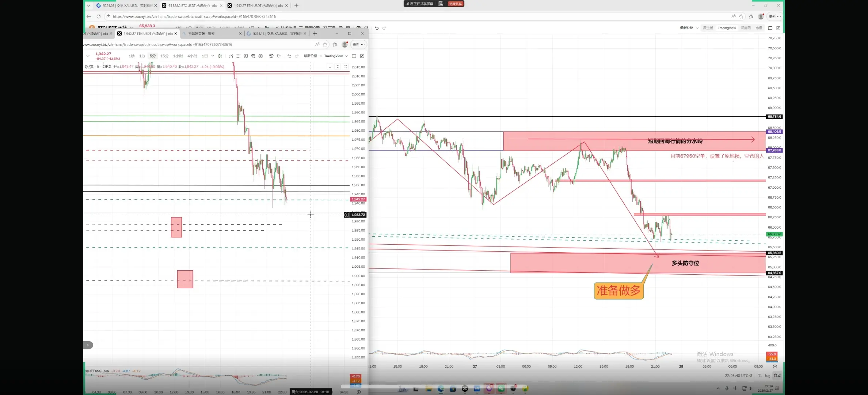Open technical indicators in ETH chart toolbar
Viewport: 868px width, 395px height.
point(231,56)
